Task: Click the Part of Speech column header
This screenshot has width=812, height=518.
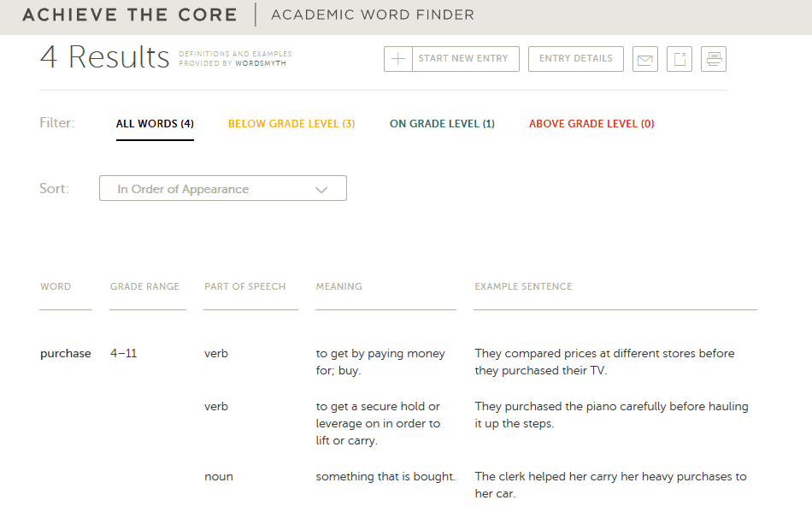Action: pos(245,286)
